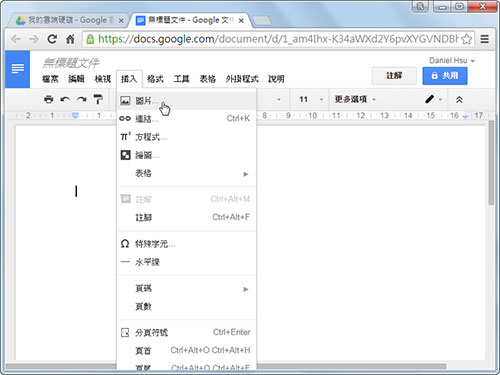Click the page break icon in menu

pos(125,332)
